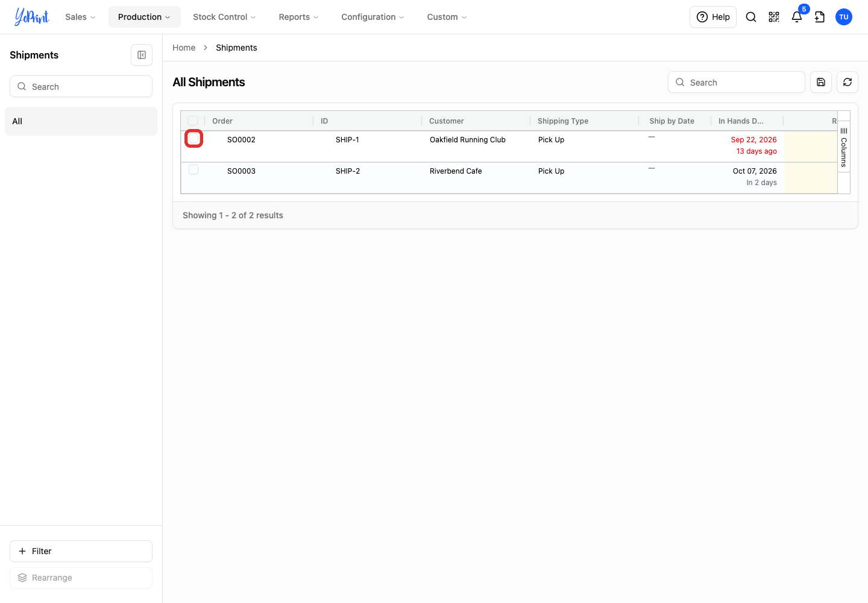Sort by the Order column header
The image size is (868, 603).
[x=222, y=121]
